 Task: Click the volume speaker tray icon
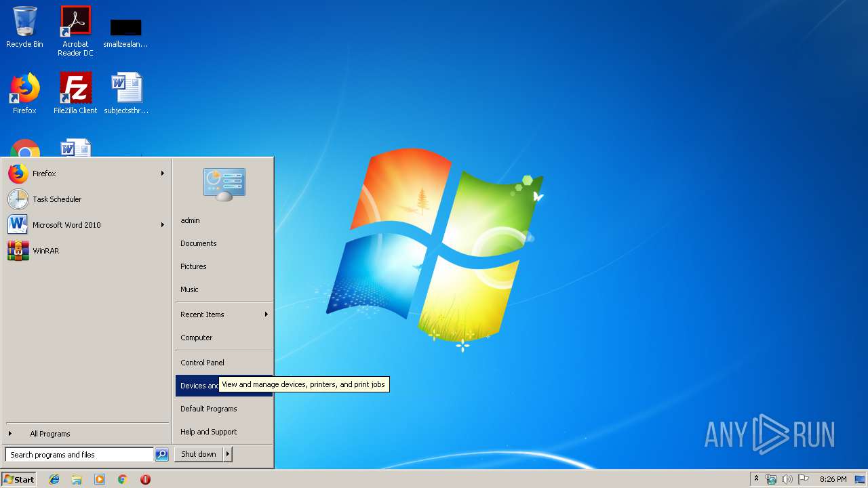787,479
